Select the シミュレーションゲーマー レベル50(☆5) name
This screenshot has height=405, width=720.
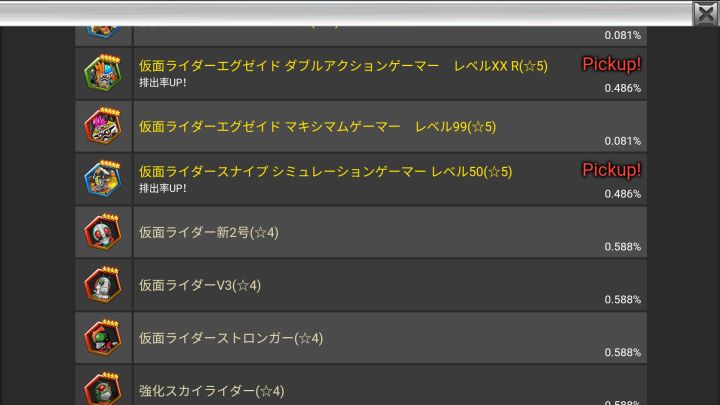coord(326,172)
